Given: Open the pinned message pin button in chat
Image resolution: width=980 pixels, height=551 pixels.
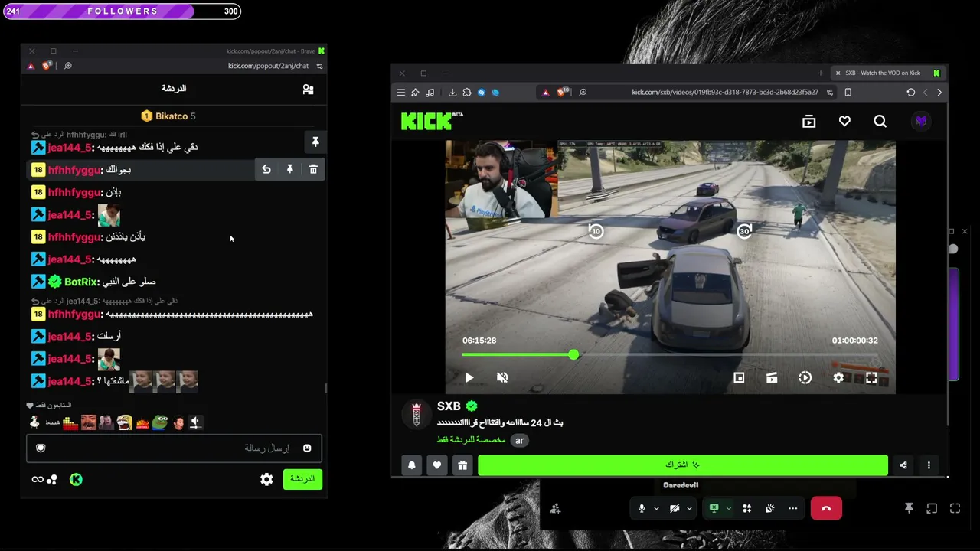Looking at the screenshot, I should tap(315, 142).
